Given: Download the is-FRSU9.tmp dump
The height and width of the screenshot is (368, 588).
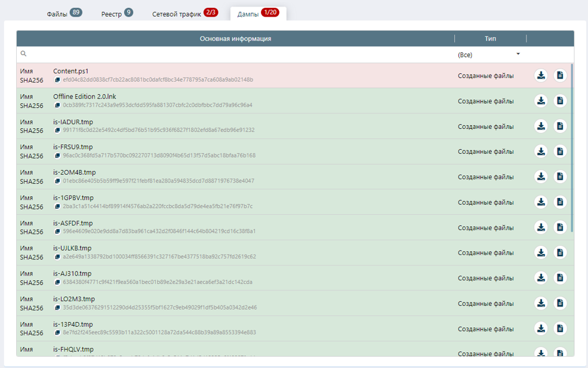Looking at the screenshot, I should [x=541, y=151].
